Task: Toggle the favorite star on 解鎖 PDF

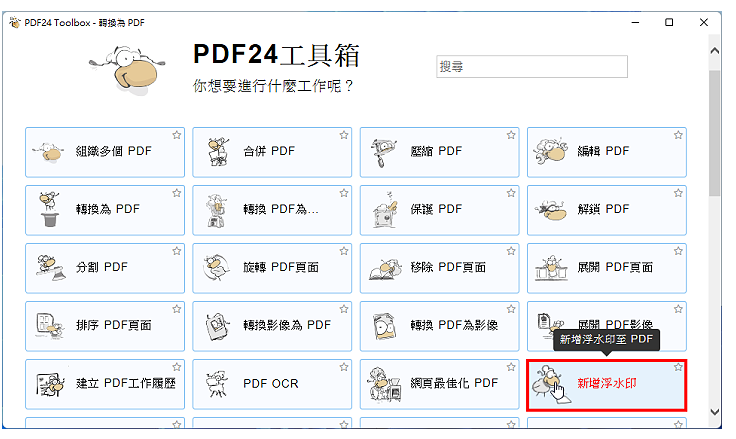Action: tap(678, 193)
